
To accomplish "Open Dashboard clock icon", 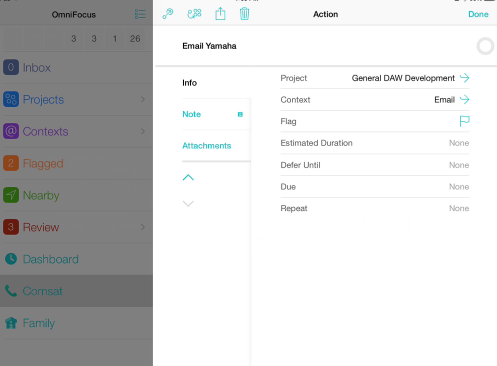I will [11, 259].
